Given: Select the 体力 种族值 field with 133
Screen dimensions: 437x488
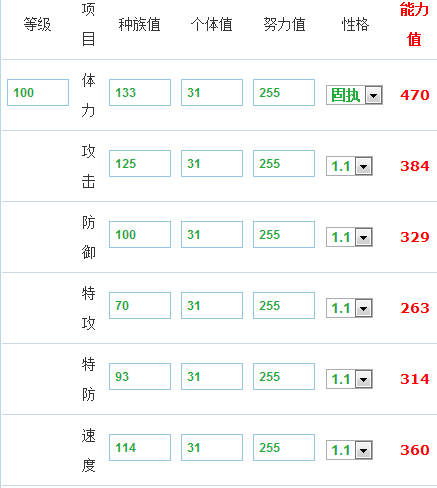Looking at the screenshot, I should [x=140, y=92].
